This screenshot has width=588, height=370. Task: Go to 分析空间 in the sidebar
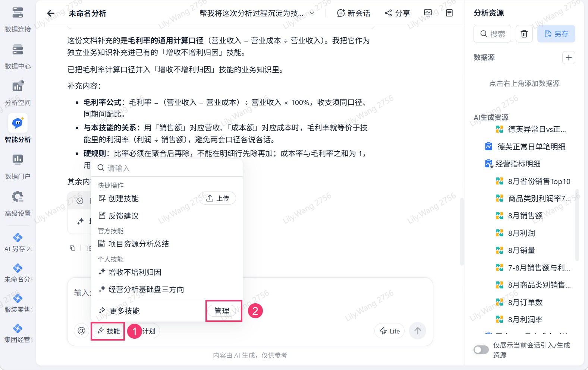[x=18, y=93]
